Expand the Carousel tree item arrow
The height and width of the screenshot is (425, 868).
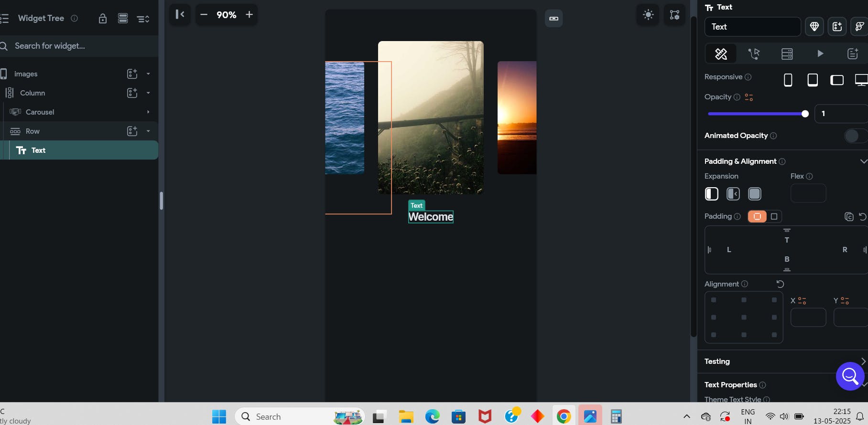[148, 112]
